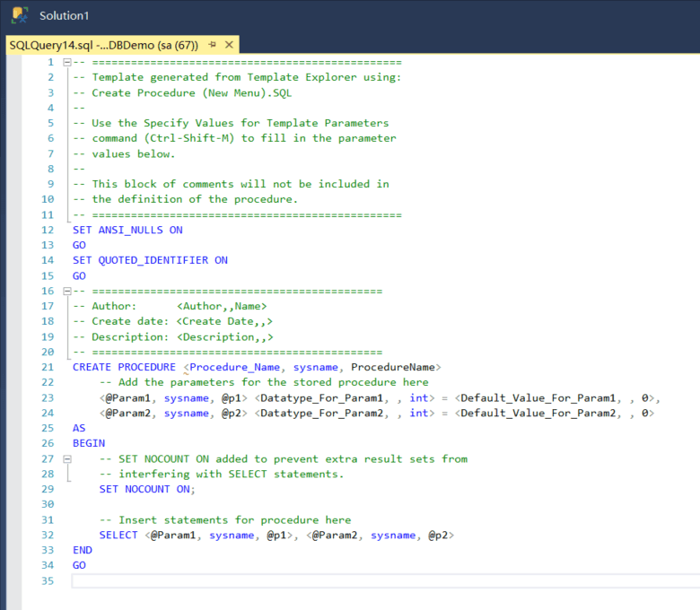Click the 'values below.' comment on line 7
This screenshot has width=700, height=610.
(x=134, y=154)
